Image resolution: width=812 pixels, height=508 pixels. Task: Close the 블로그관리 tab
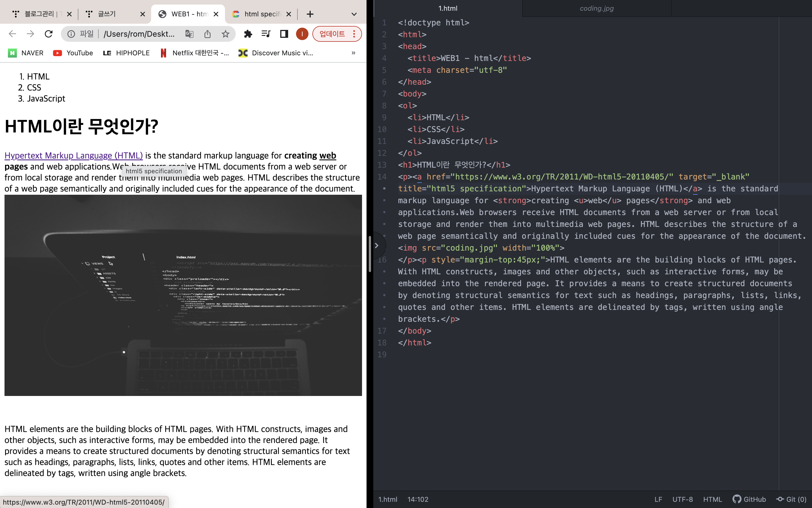click(69, 14)
